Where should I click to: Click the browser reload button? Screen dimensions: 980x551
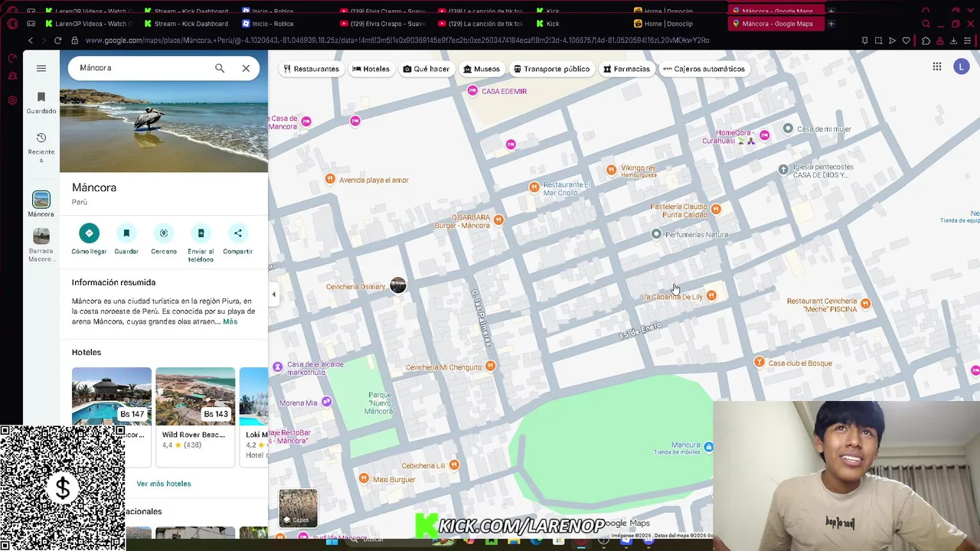coord(57,41)
